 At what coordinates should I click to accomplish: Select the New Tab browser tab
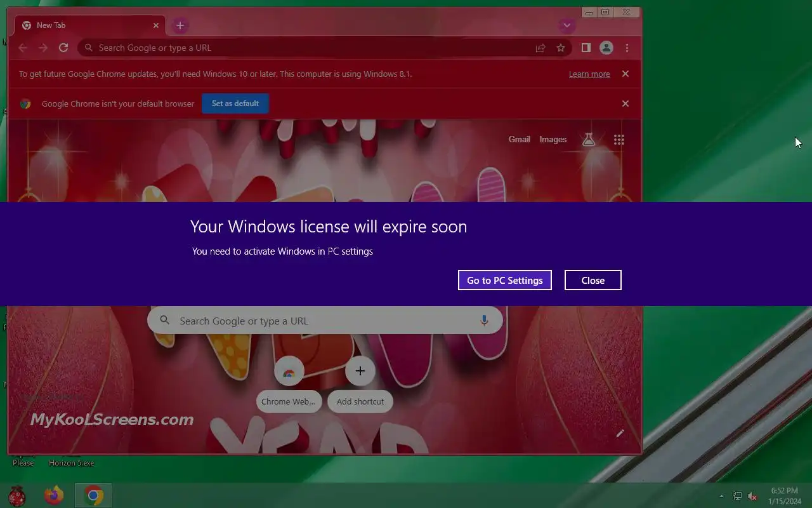(90, 25)
